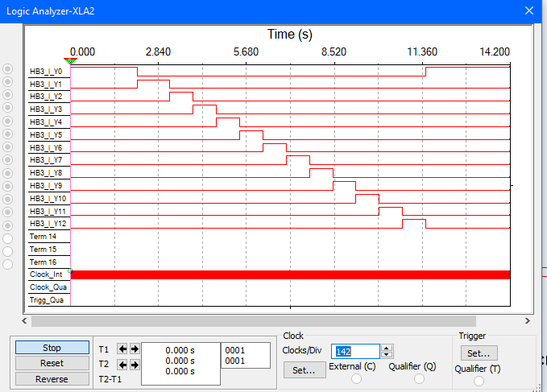Move cursor T2 right with arrow
Image resolution: width=547 pixels, height=392 pixels.
(x=135, y=365)
